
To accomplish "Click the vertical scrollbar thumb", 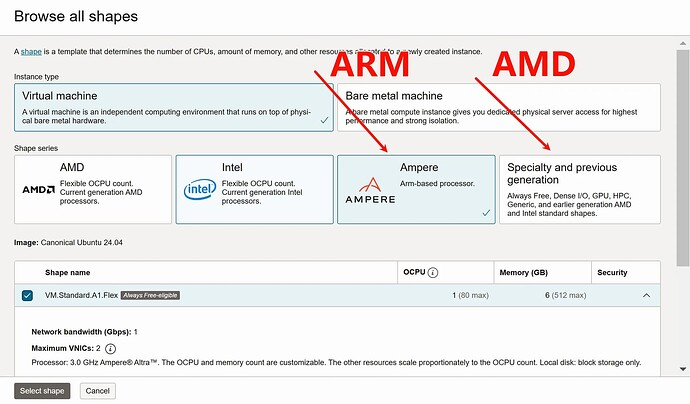I will pos(683,158).
